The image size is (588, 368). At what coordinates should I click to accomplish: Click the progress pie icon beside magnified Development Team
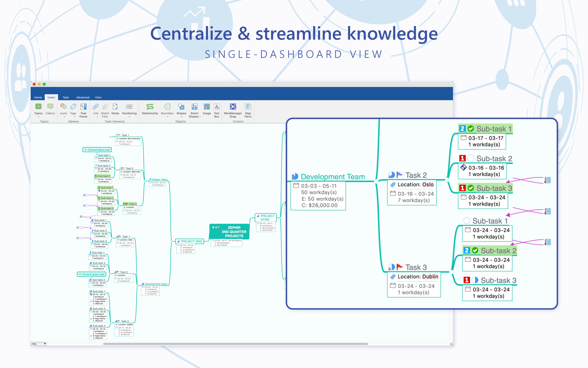[x=295, y=176]
